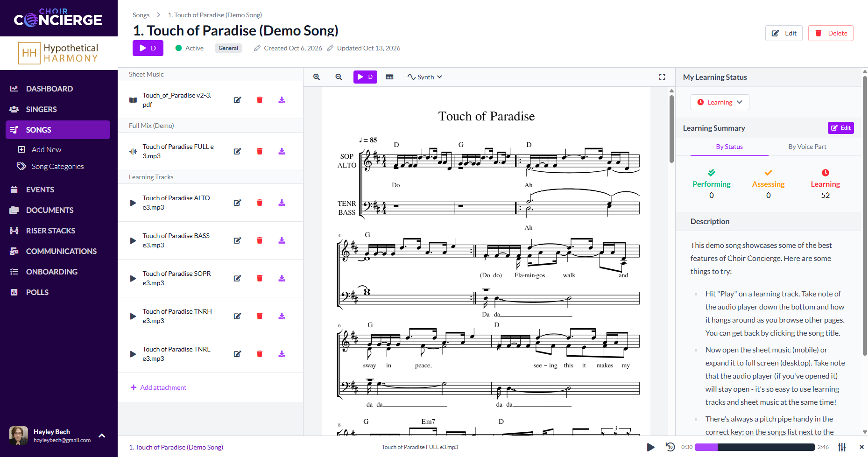Screen dimensions: 868x457
Task: Play the Touch of Paradise BASS track
Action: tap(133, 240)
